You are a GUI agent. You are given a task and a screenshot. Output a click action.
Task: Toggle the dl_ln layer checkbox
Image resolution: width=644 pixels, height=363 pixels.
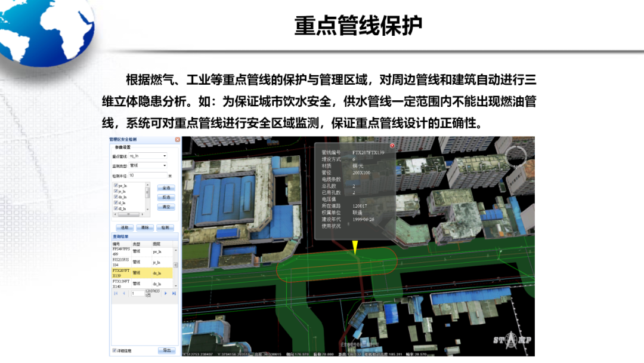(116, 208)
